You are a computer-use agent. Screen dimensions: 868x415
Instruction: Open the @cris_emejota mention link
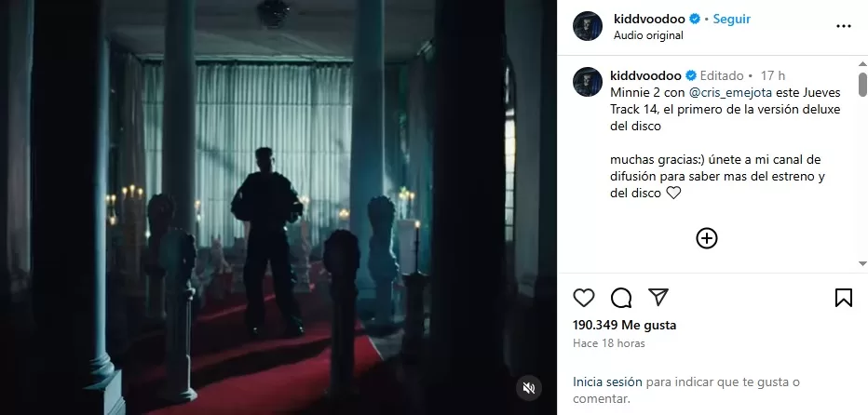728,92
